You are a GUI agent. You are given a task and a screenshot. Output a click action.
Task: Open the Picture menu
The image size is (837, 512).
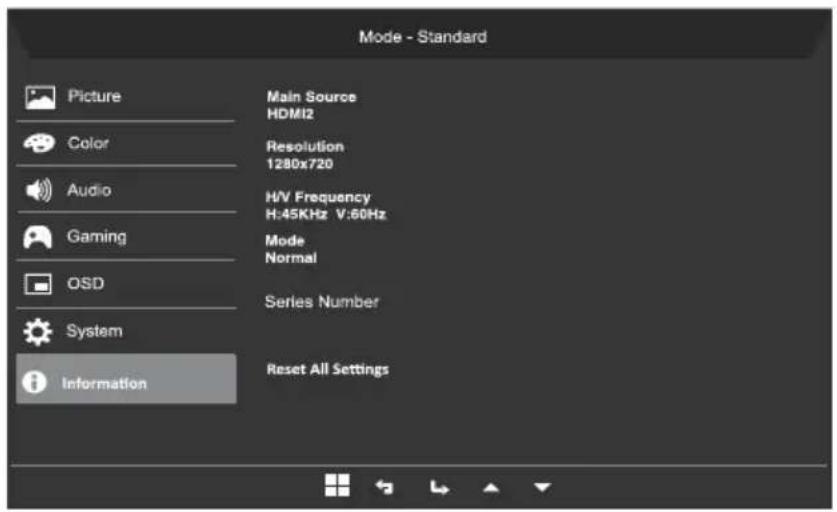click(126, 98)
